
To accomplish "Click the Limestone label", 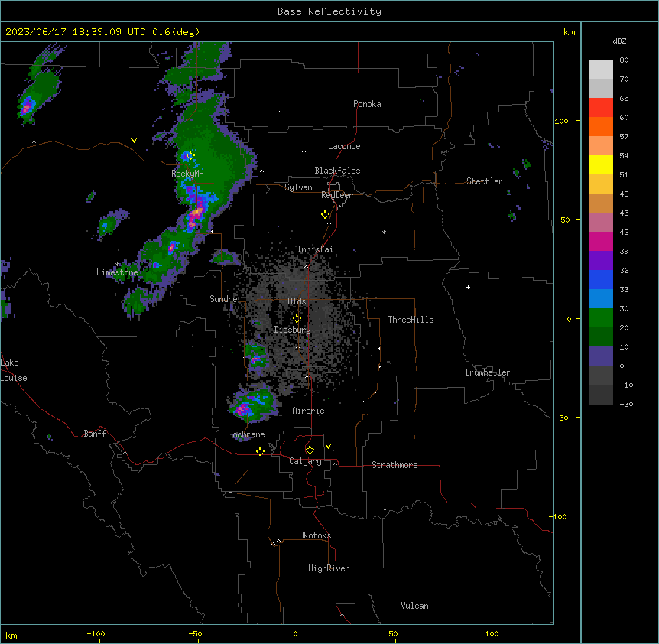I will 117,272.
